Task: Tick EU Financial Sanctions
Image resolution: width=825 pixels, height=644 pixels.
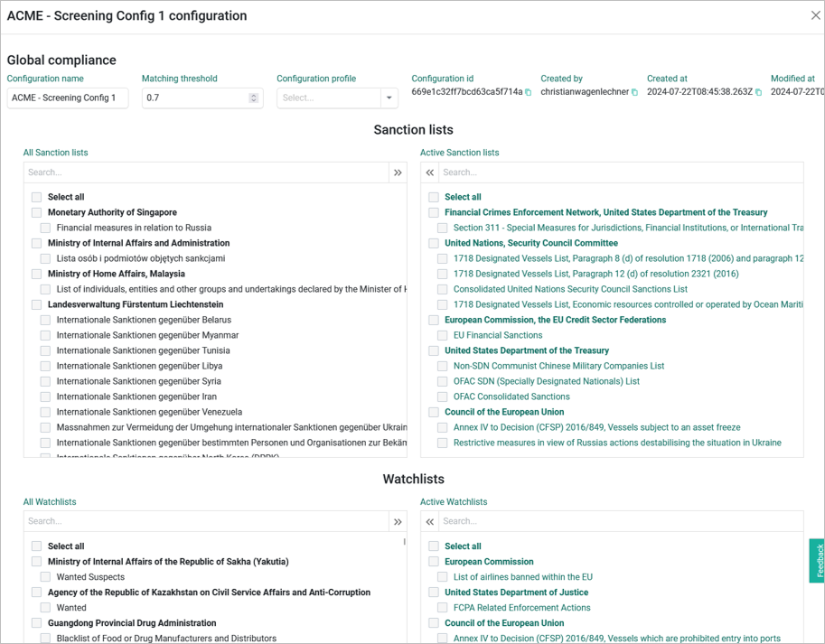Action: pyautogui.click(x=443, y=335)
